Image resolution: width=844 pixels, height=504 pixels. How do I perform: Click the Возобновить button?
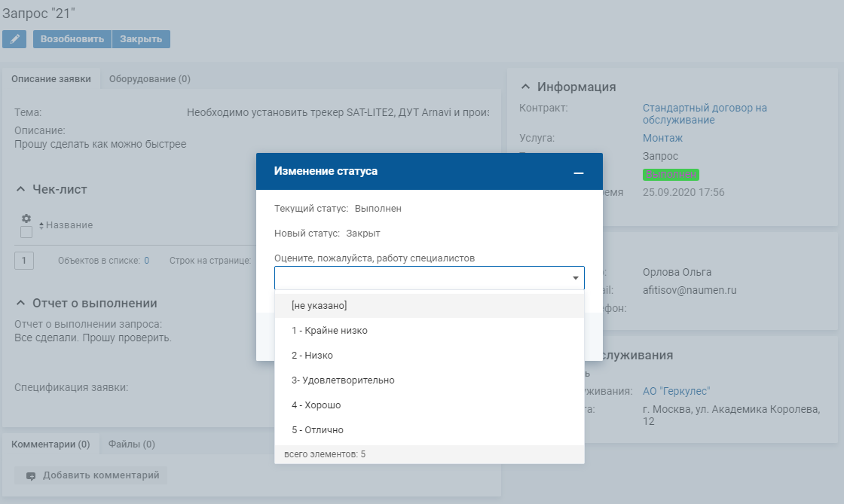tap(72, 39)
